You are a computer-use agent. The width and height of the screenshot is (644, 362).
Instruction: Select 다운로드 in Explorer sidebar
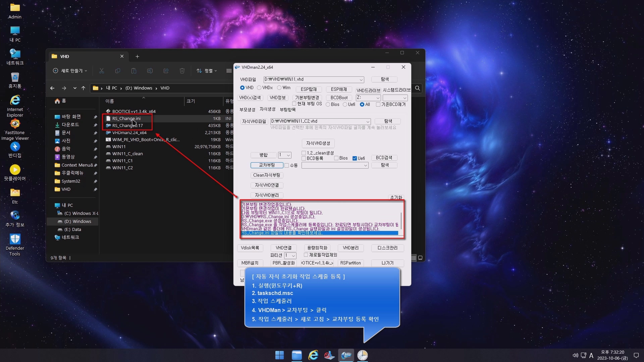pyautogui.click(x=70, y=125)
